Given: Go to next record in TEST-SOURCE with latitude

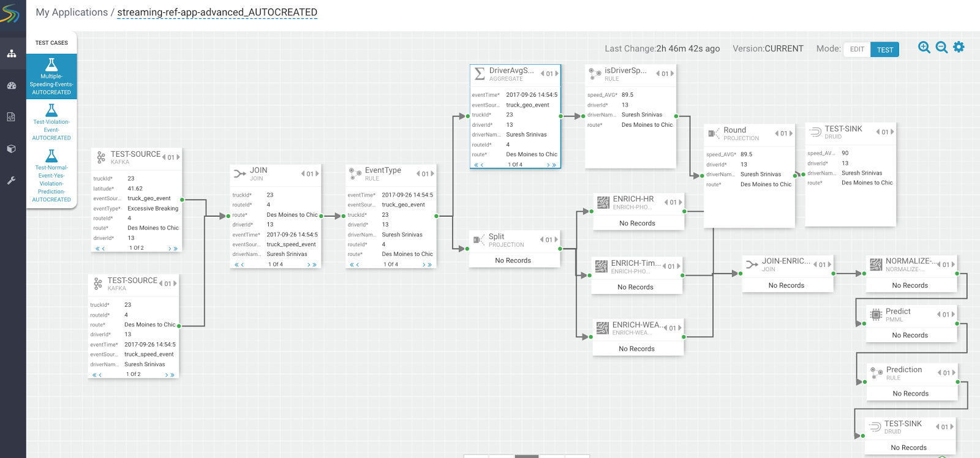Looking at the screenshot, I should tap(170, 248).
